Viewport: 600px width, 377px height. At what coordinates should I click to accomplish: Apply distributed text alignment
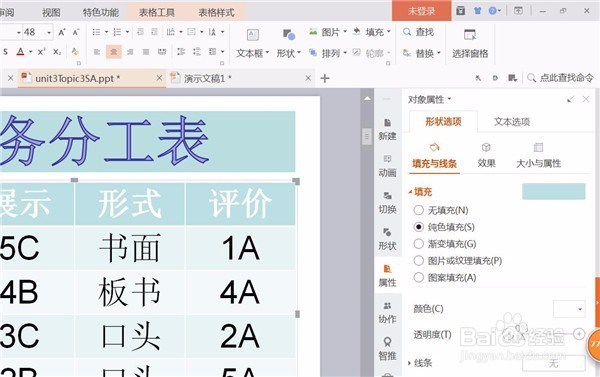162,52
